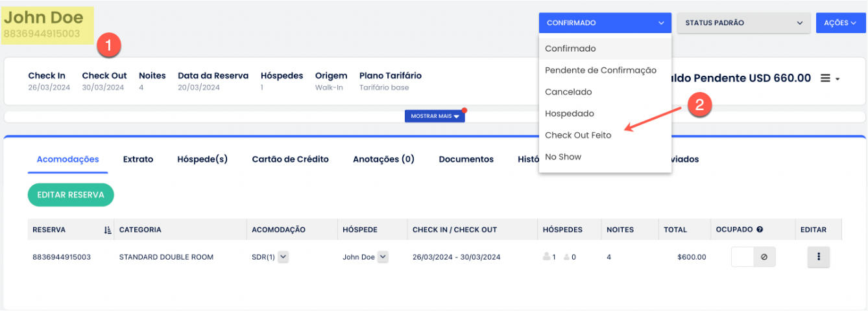
Task: Click the EDITAR RESERVA button
Action: [x=71, y=194]
